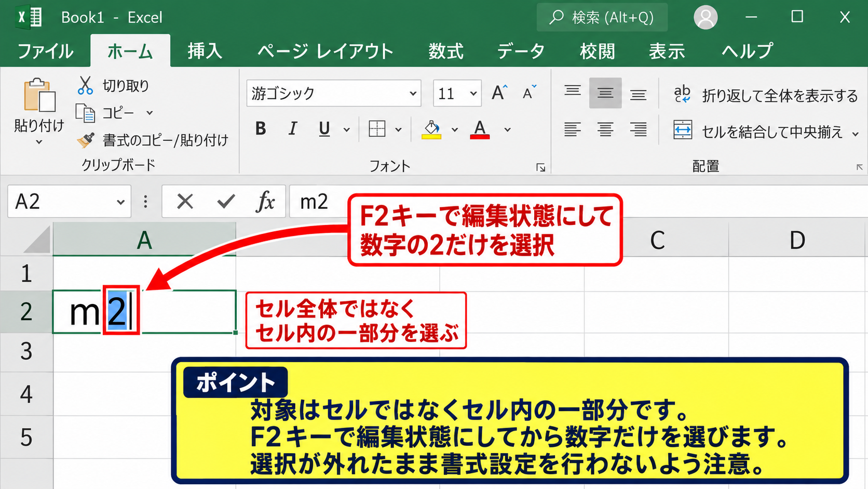Toggle Underline formatting

324,129
